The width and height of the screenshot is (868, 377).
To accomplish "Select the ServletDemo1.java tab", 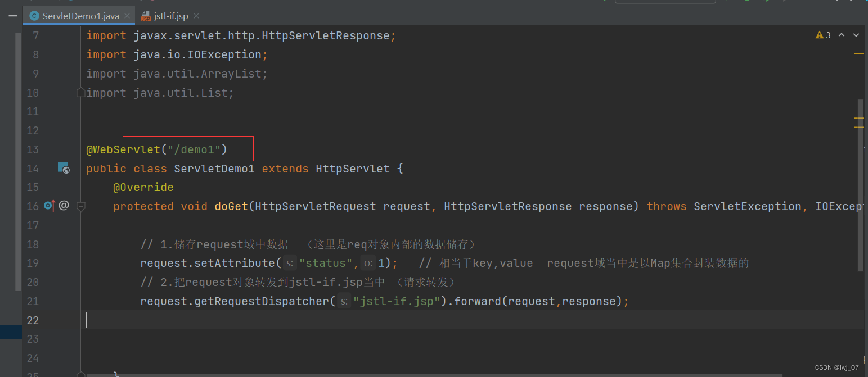I will (x=79, y=16).
